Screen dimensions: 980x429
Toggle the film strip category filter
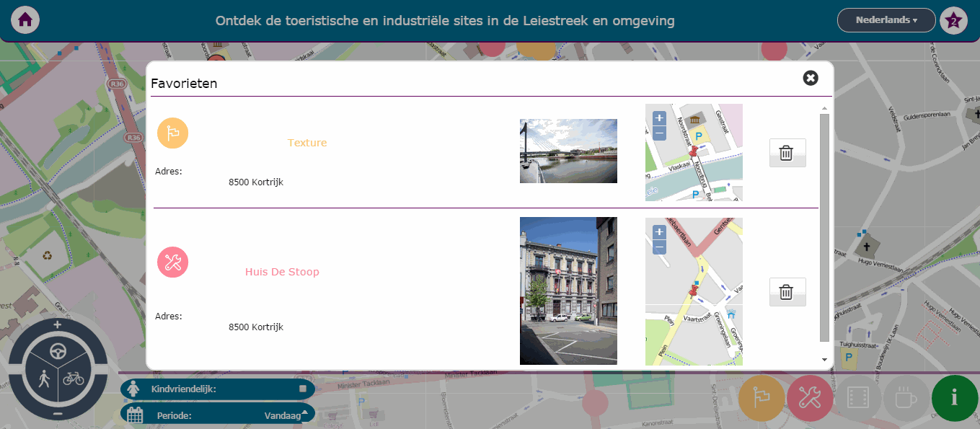(858, 398)
